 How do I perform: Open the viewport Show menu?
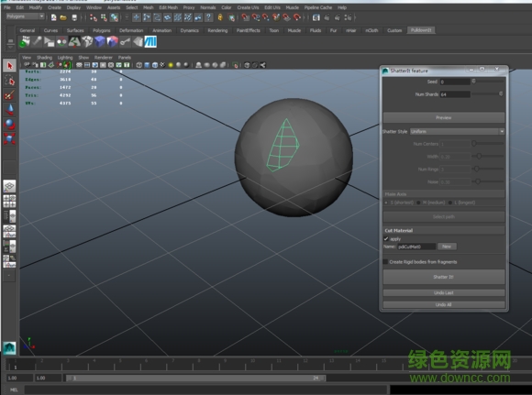[83, 58]
